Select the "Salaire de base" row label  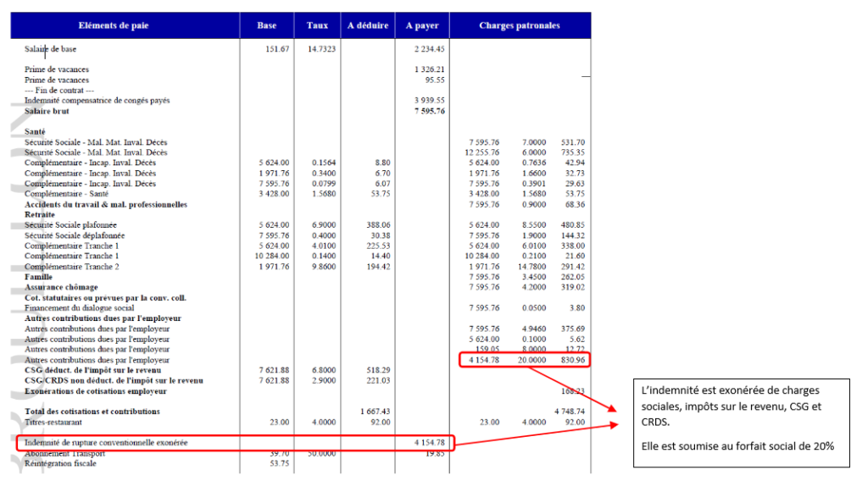50,49
